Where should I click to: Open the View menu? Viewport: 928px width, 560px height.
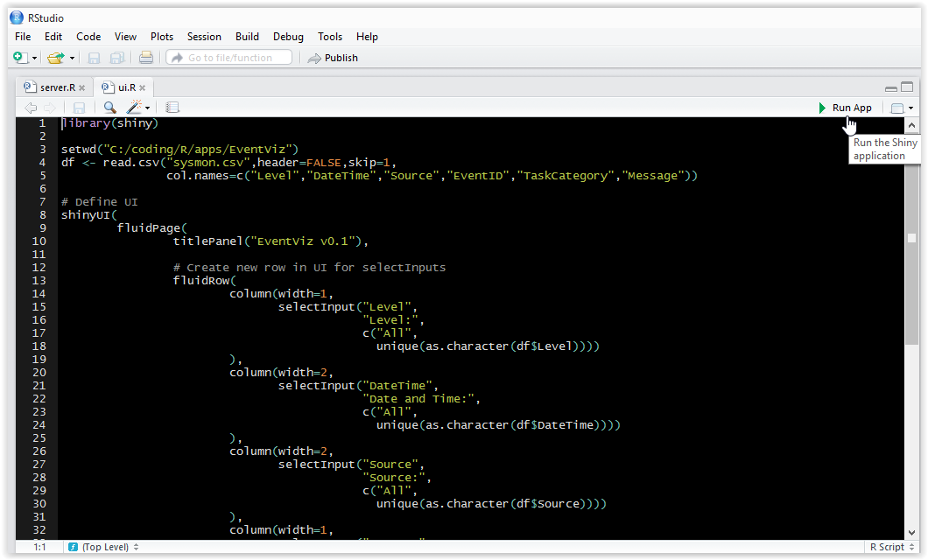(125, 37)
